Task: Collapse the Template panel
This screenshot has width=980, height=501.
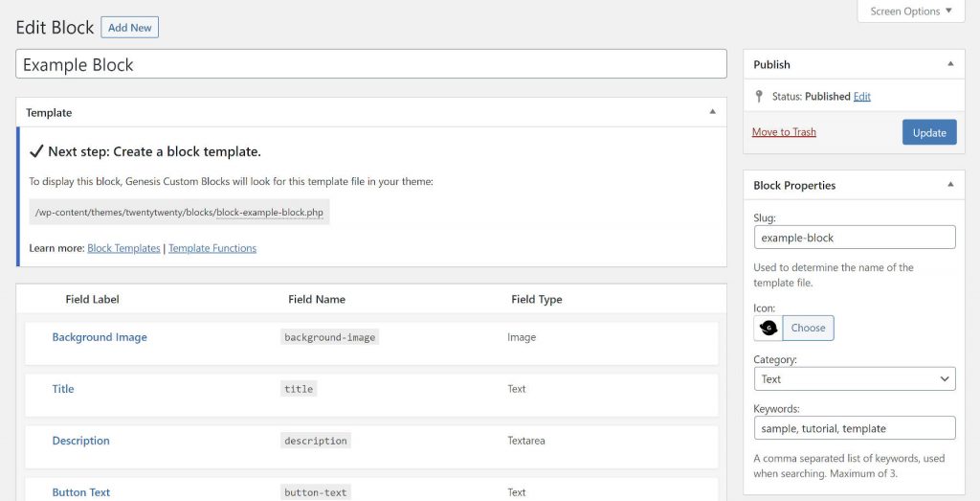Action: (712, 112)
